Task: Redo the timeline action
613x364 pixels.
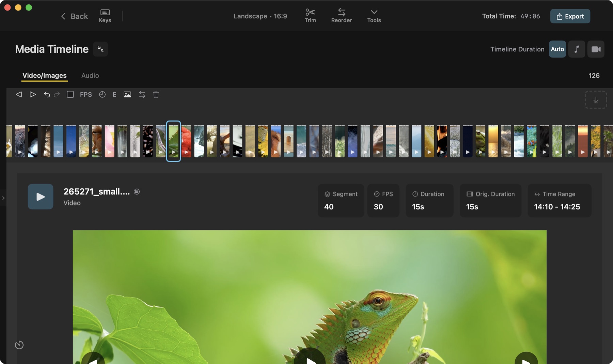Action: click(57, 94)
